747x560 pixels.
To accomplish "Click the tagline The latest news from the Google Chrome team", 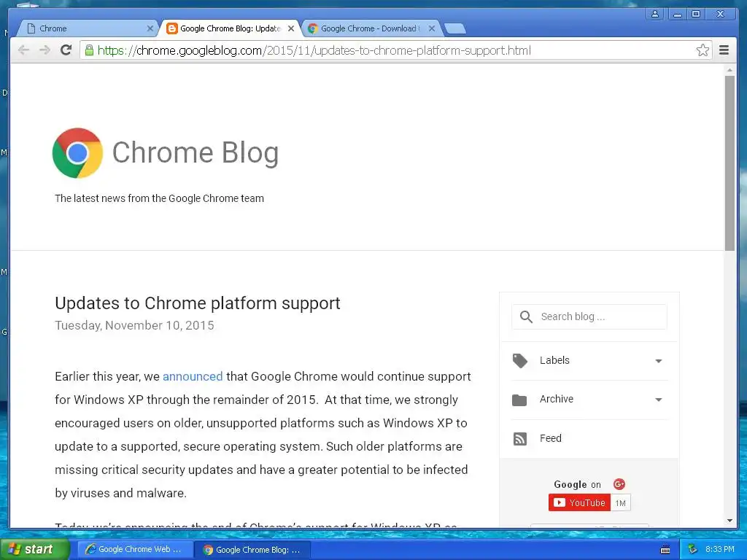I will (159, 198).
